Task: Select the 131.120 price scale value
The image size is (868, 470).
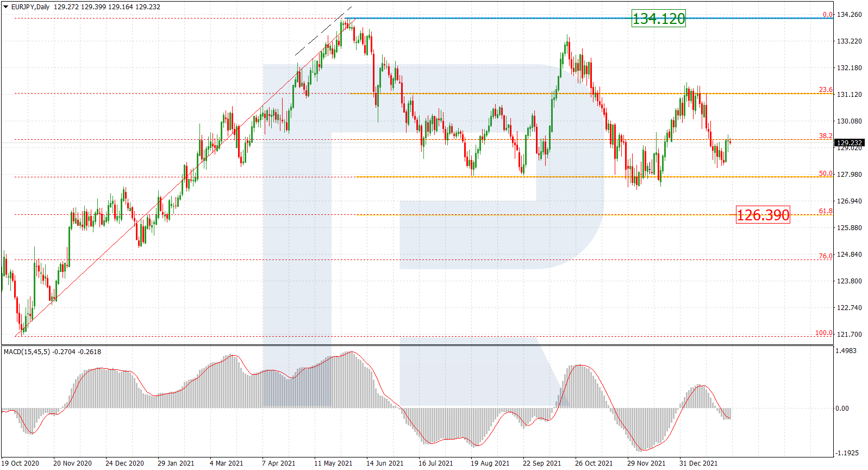Action: pos(849,95)
